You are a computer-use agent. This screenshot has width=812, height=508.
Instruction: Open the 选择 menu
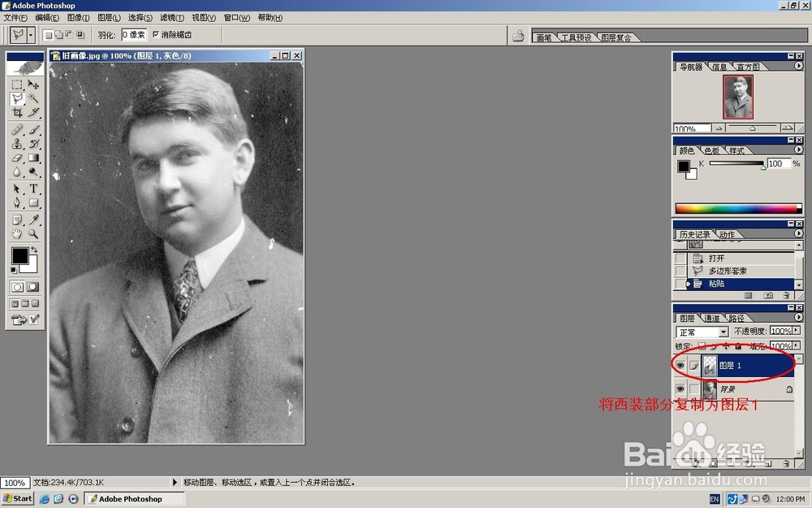140,18
